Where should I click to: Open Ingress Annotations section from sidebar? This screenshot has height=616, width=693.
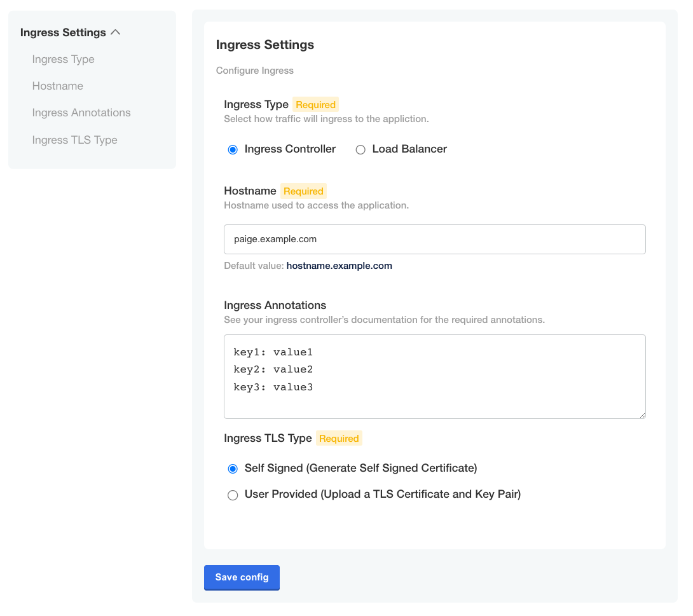point(81,113)
